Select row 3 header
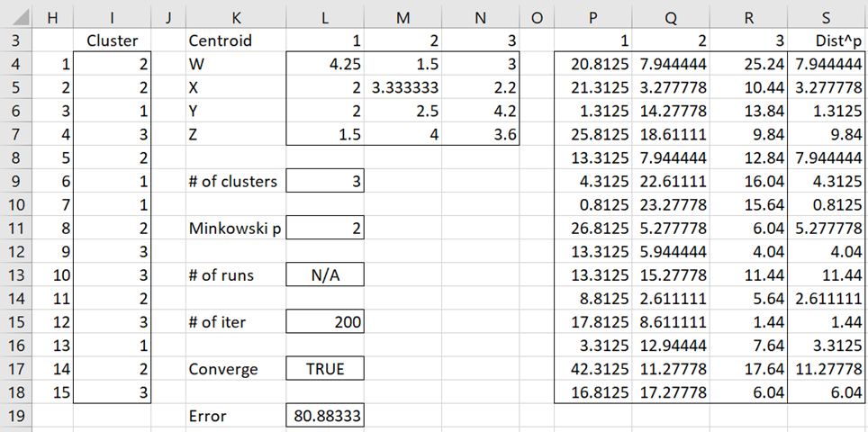This screenshot has height=432, width=868. (x=18, y=40)
